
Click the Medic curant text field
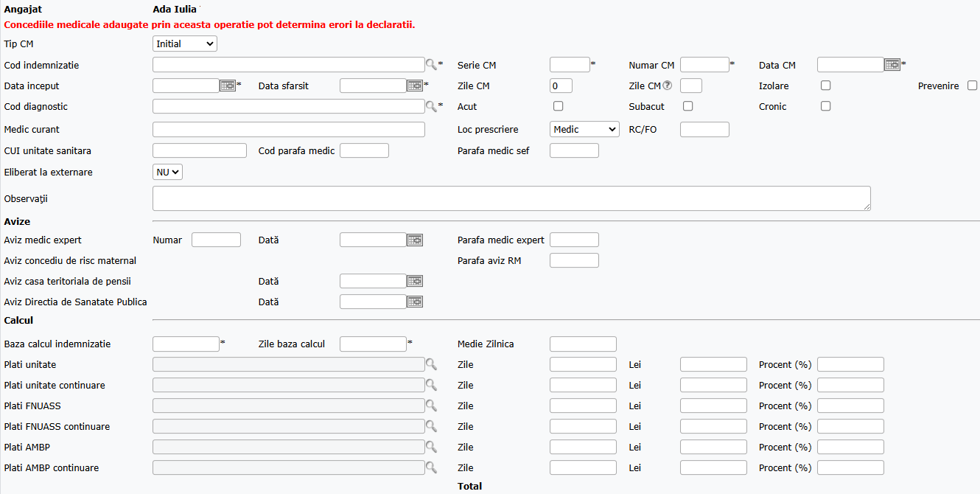(289, 130)
